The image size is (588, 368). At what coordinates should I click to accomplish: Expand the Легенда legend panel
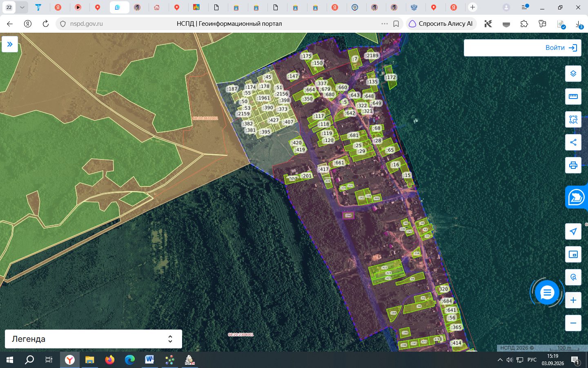point(94,339)
